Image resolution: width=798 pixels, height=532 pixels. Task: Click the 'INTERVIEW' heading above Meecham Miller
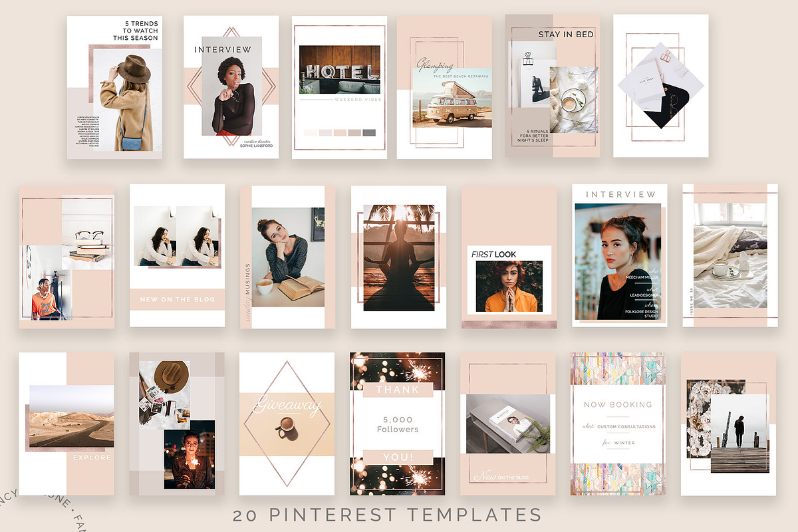click(620, 194)
